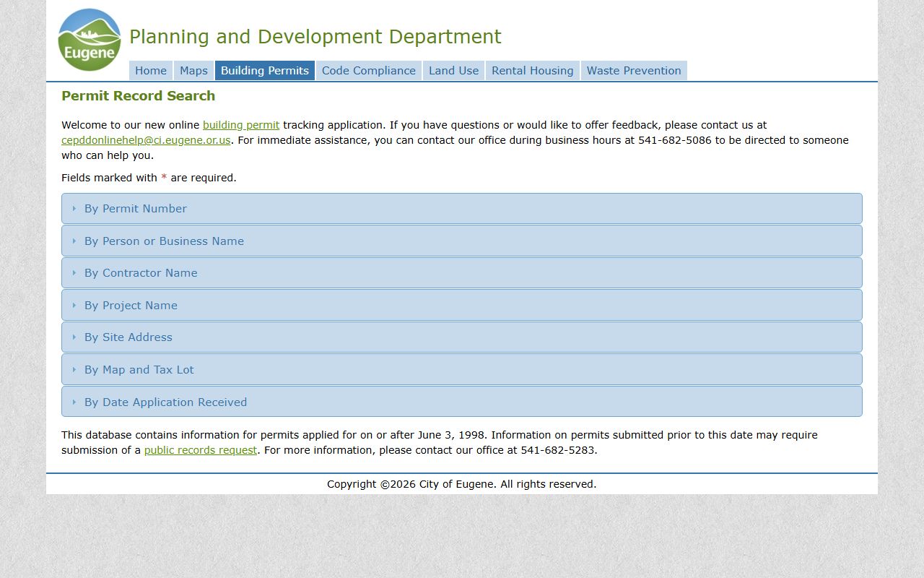This screenshot has height=578, width=924.
Task: Go to the Code Compliance tab
Action: coord(369,71)
